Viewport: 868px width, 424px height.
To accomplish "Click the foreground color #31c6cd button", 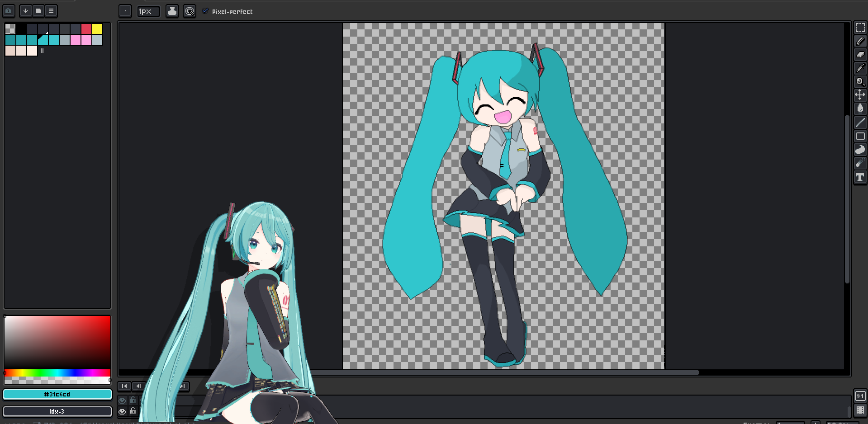I will point(57,395).
